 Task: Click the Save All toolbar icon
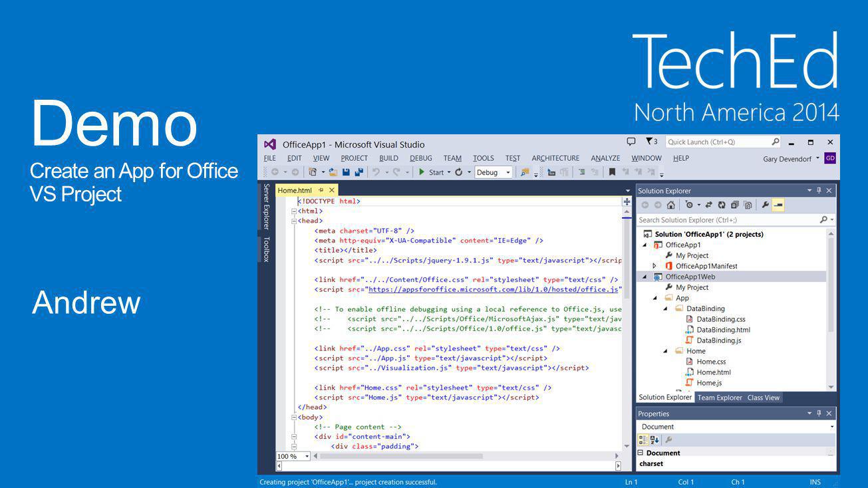(x=359, y=172)
